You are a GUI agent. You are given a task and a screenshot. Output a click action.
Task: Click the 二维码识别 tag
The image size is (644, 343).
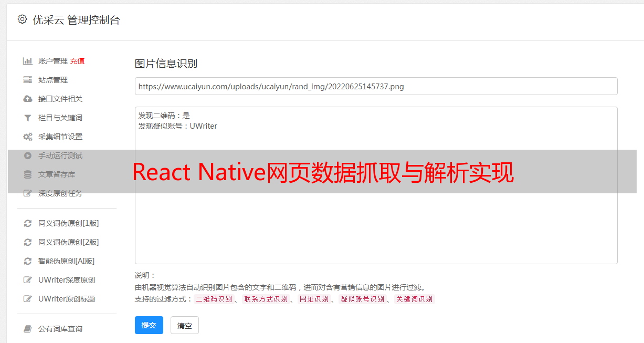214,299
